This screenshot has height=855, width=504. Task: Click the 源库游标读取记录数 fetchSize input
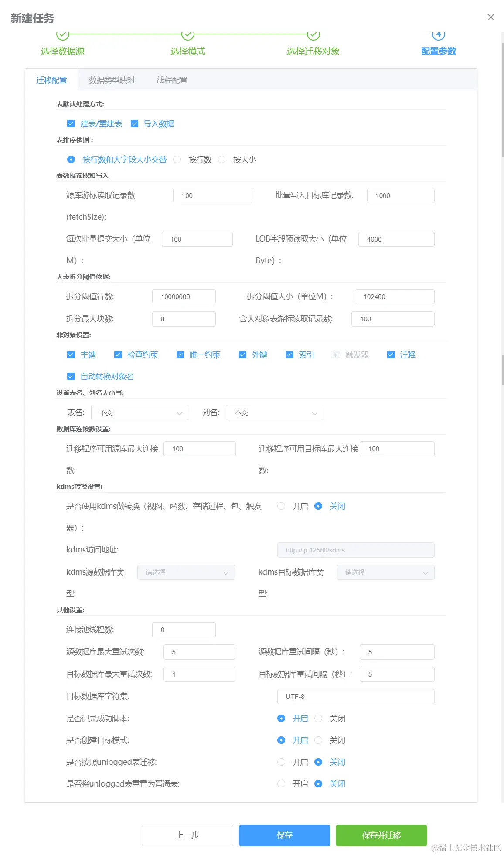[x=213, y=196]
